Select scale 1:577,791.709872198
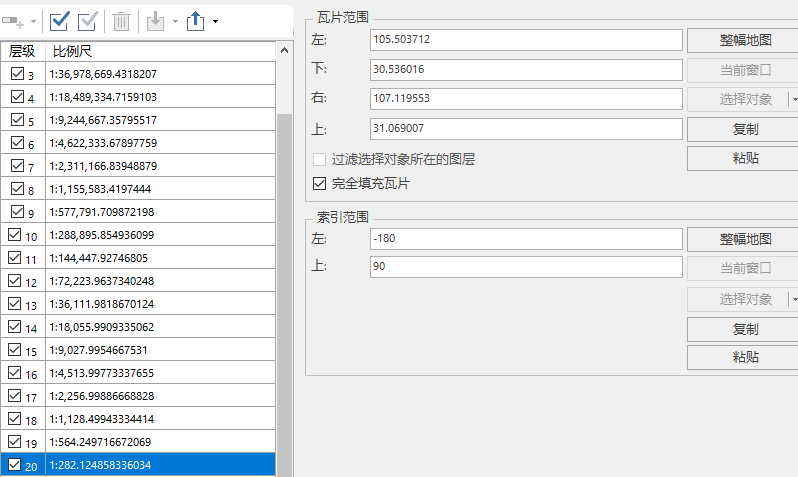The image size is (798, 477). tap(160, 212)
